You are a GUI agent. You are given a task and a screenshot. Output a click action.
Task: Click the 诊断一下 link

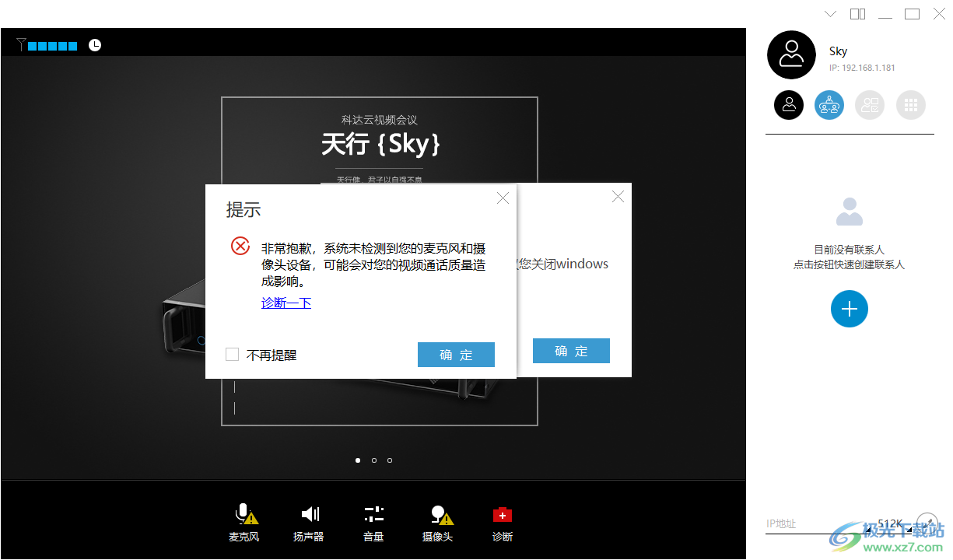point(286,303)
